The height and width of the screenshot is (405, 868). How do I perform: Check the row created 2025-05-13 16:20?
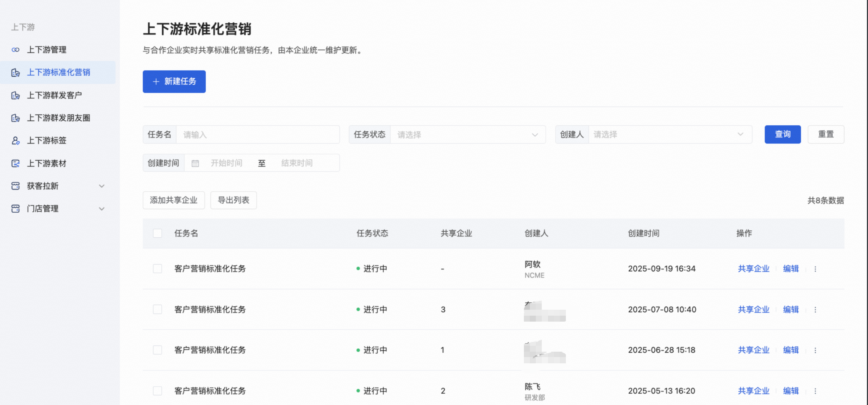tap(157, 391)
